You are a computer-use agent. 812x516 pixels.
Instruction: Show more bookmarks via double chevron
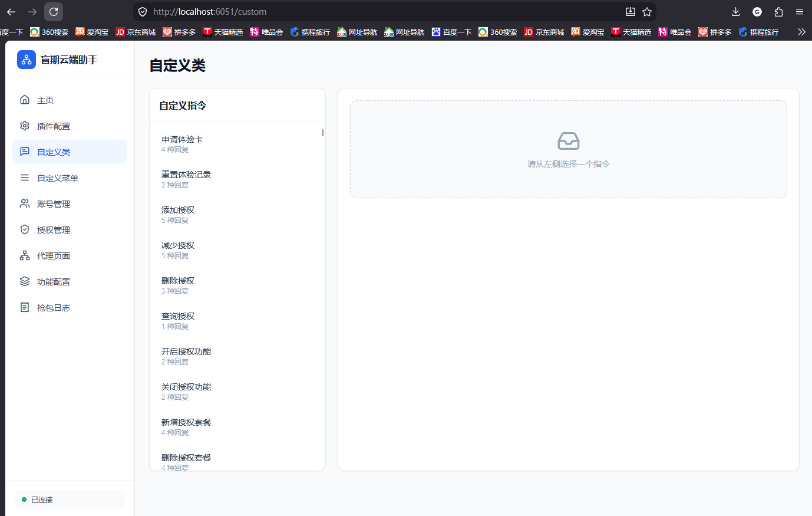801,32
